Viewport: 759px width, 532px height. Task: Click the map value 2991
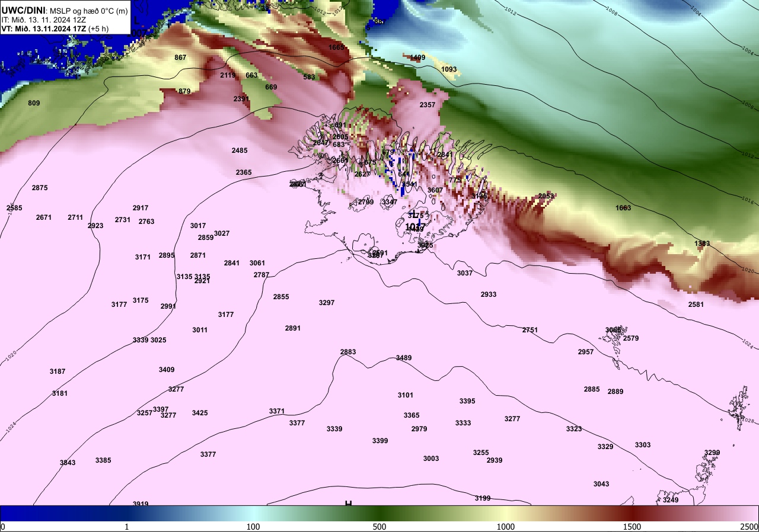click(168, 306)
